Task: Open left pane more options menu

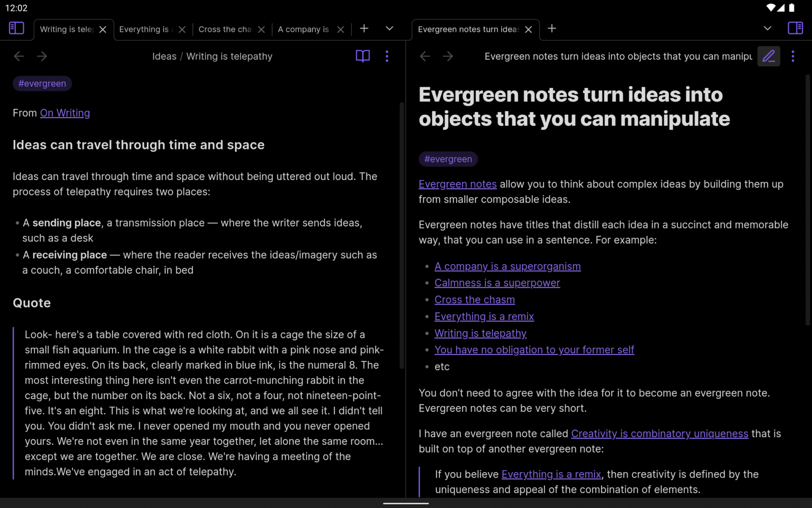Action: [x=387, y=56]
